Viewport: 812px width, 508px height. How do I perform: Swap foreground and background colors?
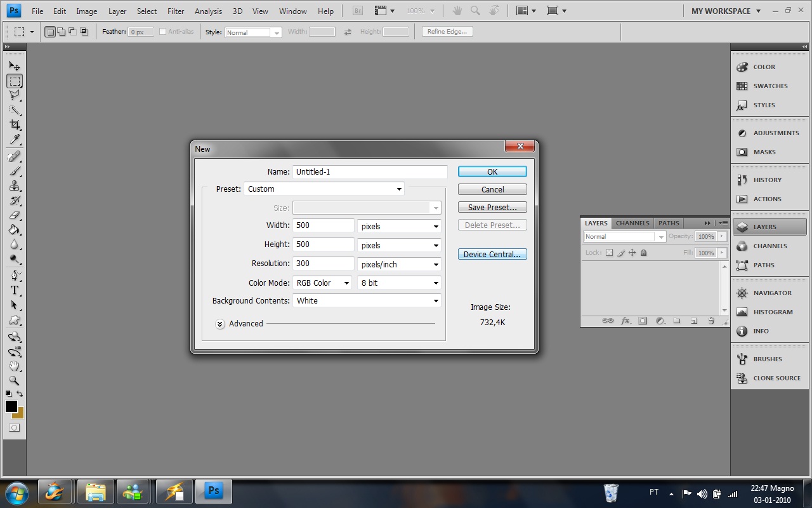[20, 394]
